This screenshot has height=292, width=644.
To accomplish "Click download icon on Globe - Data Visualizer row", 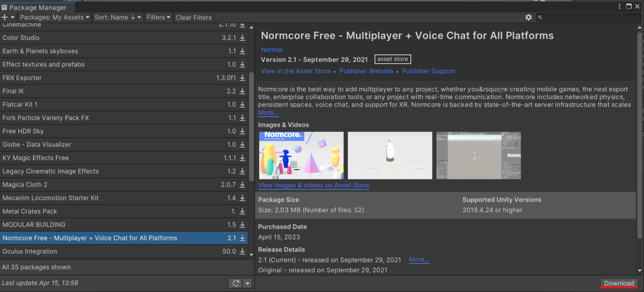I will (243, 145).
